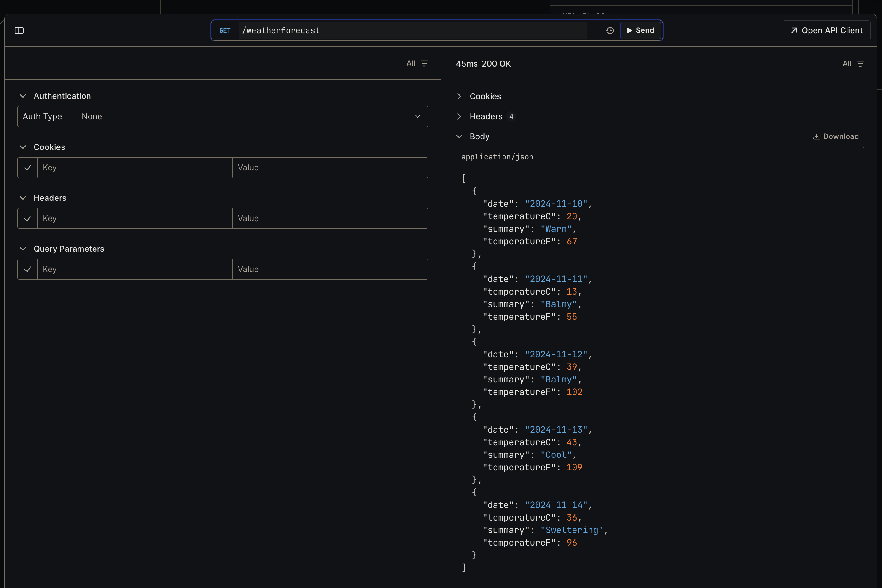Click the 45ms response time

click(x=467, y=64)
